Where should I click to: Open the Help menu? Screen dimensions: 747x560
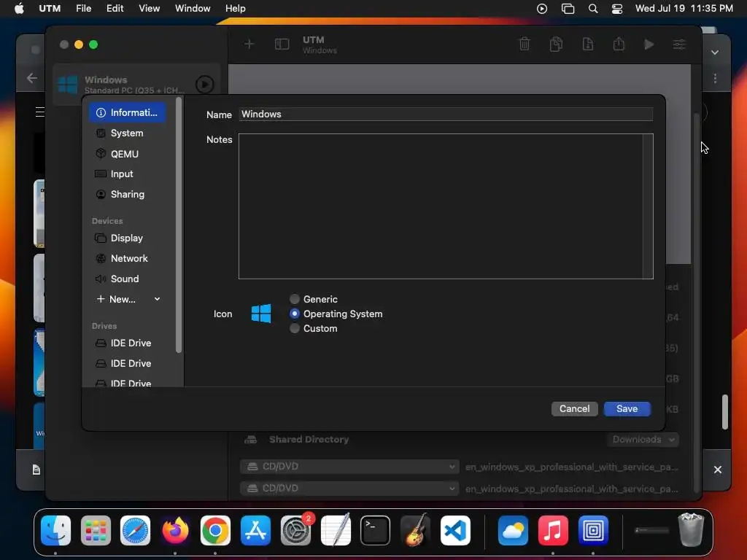coord(236,9)
